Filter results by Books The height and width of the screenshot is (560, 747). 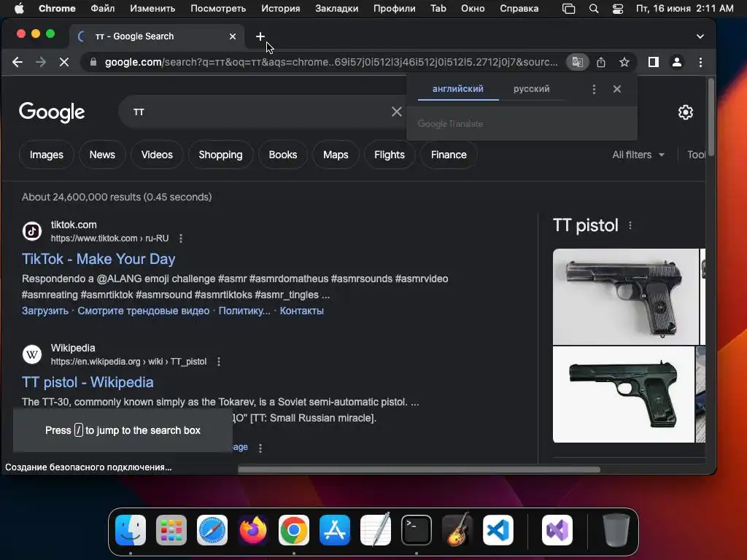(283, 155)
